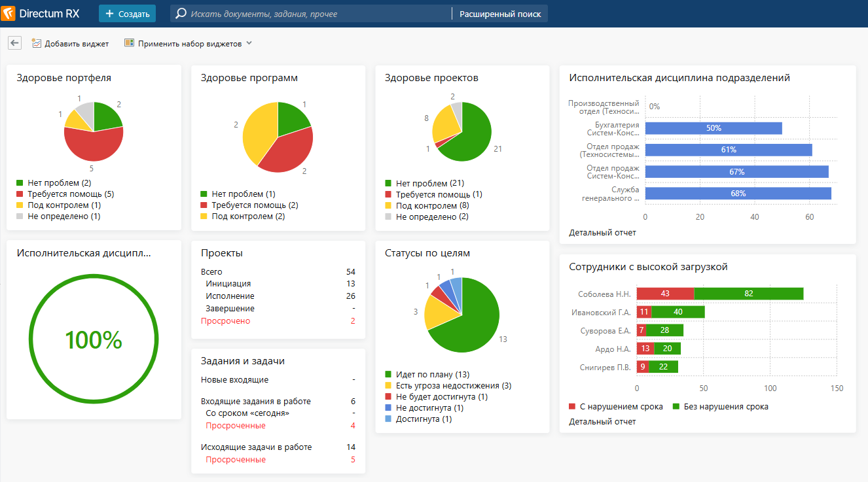
Task: Click the Бухгалтерия 50% bar
Action: pos(714,128)
